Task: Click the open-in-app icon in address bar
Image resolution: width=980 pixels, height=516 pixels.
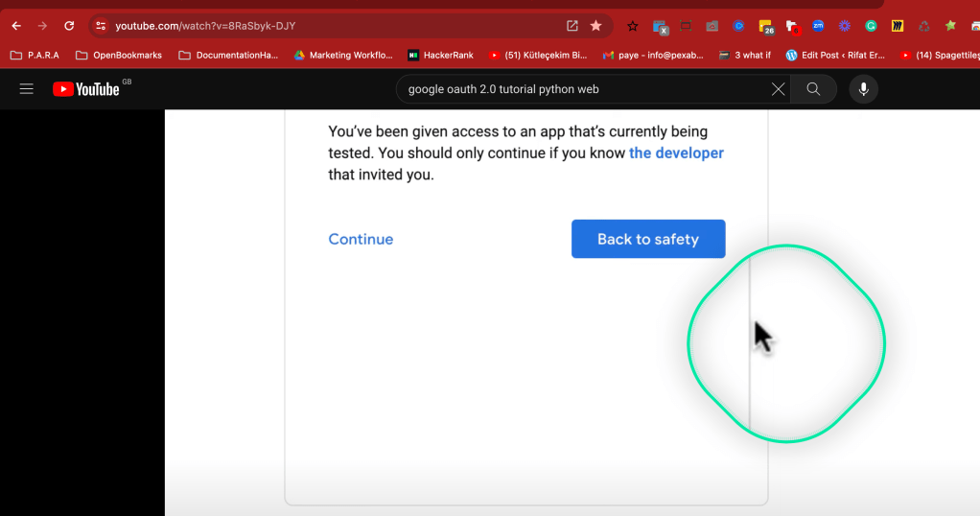Action: (572, 26)
